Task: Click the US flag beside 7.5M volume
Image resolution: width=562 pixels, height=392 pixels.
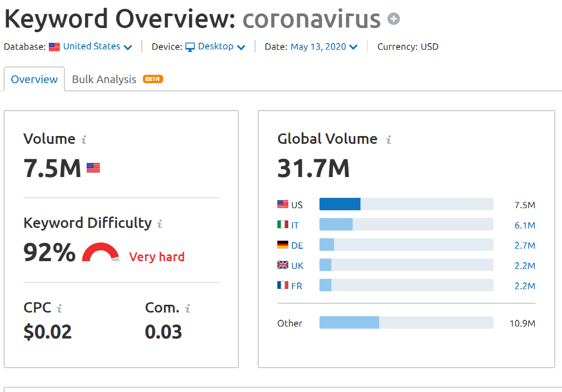Action: (93, 167)
